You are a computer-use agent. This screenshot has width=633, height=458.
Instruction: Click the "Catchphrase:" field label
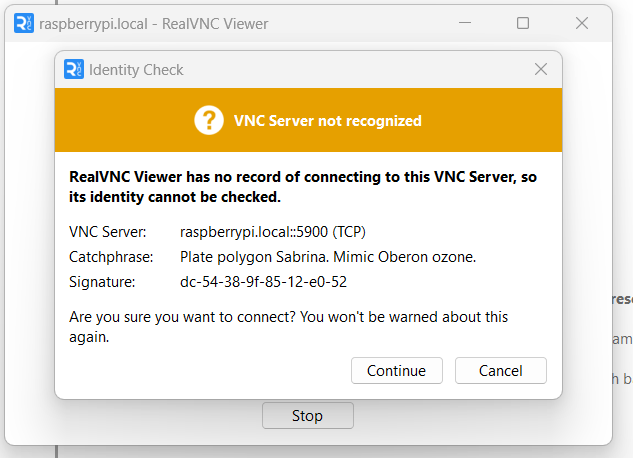[x=109, y=257]
